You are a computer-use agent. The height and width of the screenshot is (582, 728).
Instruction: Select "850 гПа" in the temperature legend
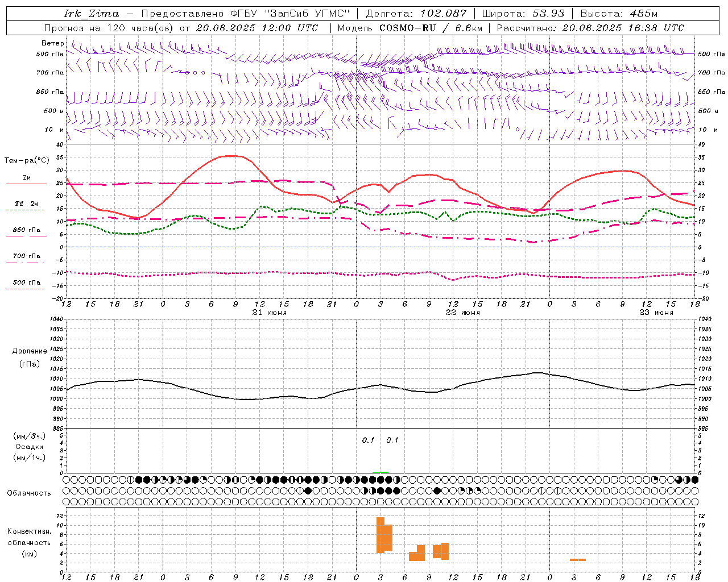coord(27,230)
